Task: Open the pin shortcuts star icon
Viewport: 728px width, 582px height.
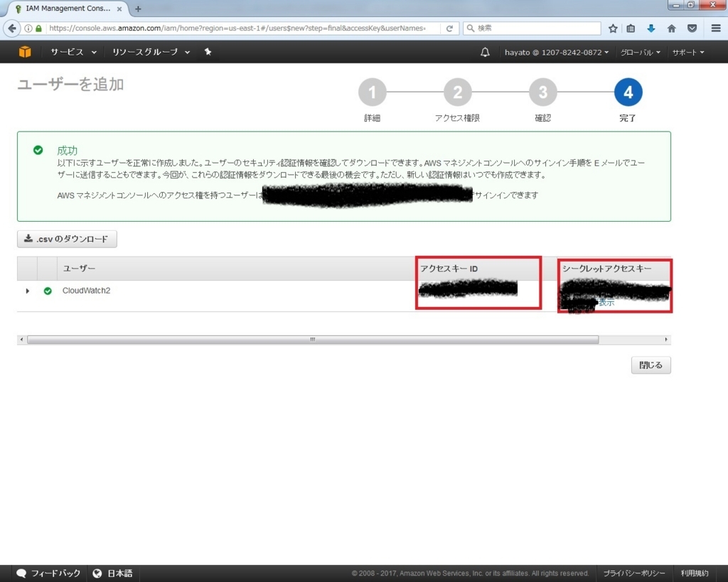Action: pyautogui.click(x=208, y=52)
